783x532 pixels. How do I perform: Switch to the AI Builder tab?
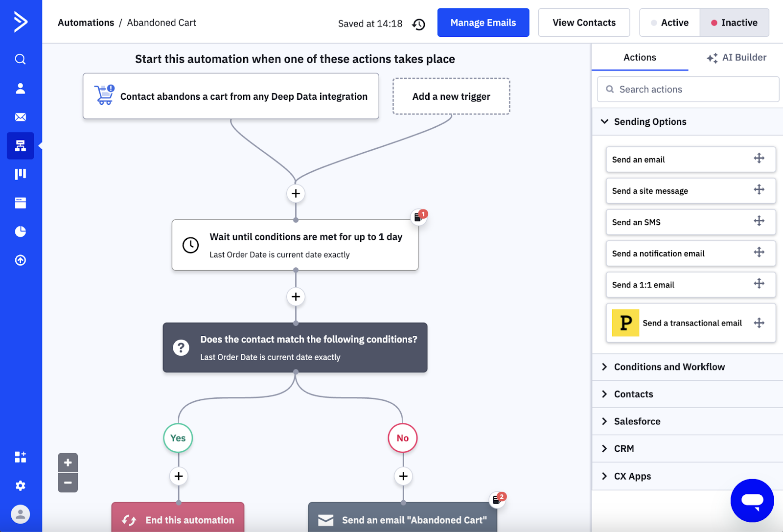click(x=736, y=57)
